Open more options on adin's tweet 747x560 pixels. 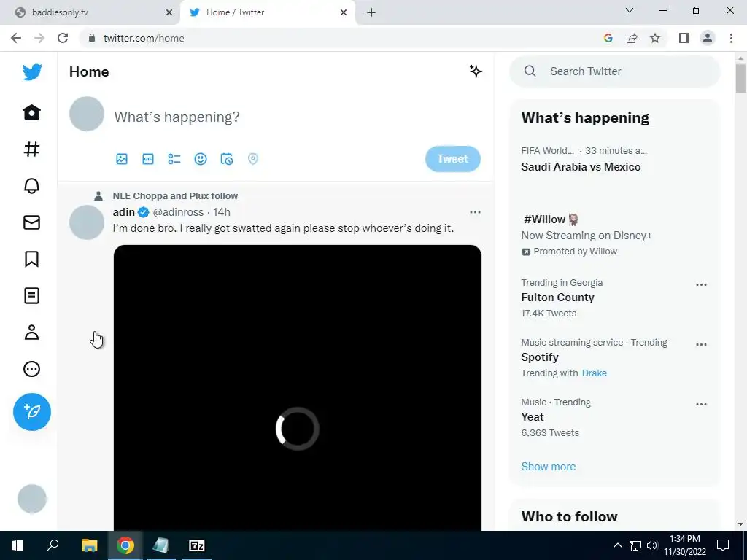point(475,212)
